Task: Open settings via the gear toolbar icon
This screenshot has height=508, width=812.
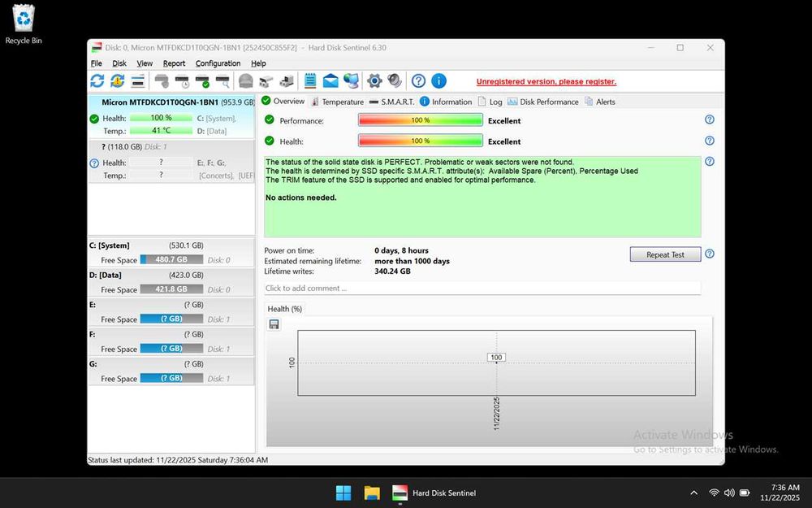Action: (x=374, y=80)
